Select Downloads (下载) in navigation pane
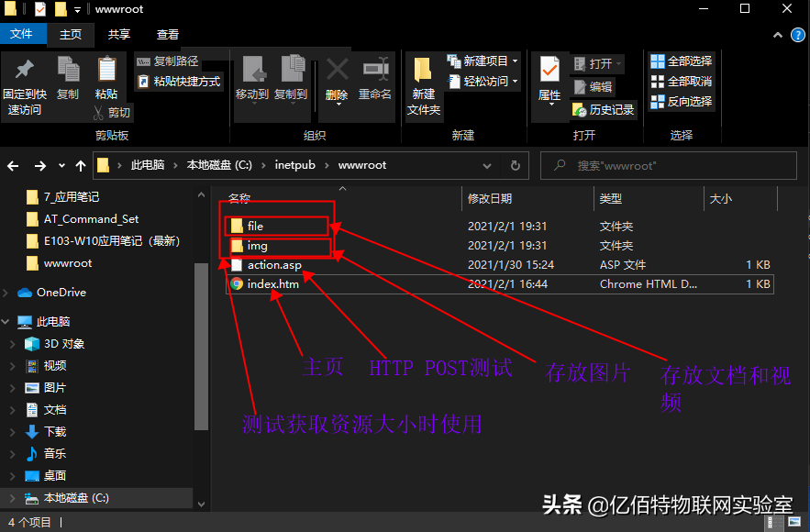Viewport: 810px width, 532px height. 54,431
